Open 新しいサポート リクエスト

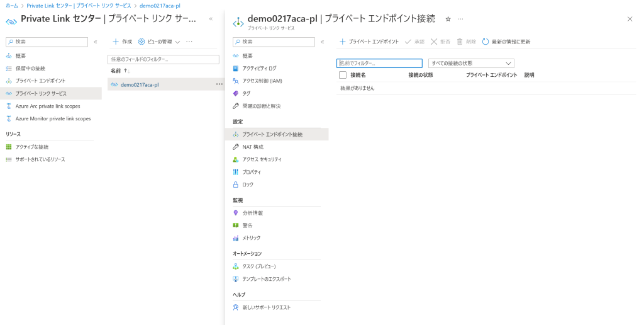click(x=266, y=307)
